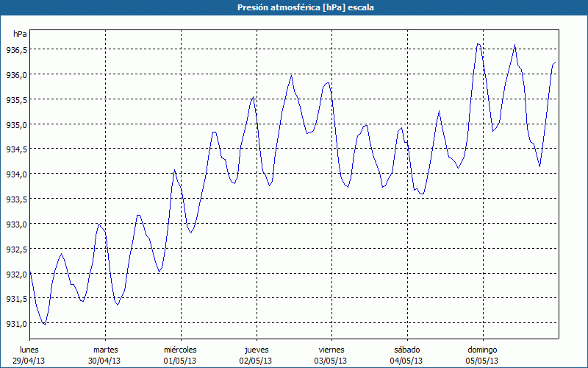Click the 'domingo' day label
Screen dimensions: 588x368
point(482,350)
